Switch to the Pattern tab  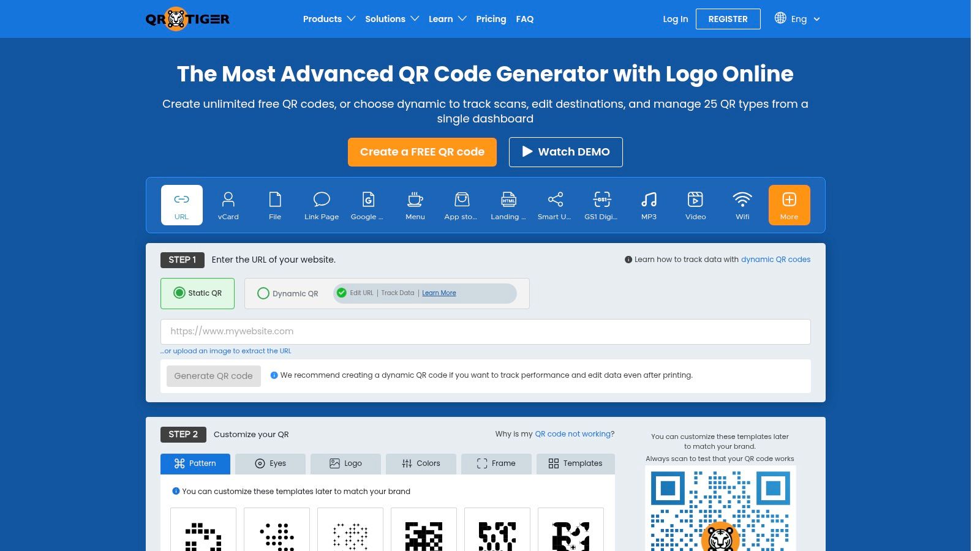click(x=195, y=463)
